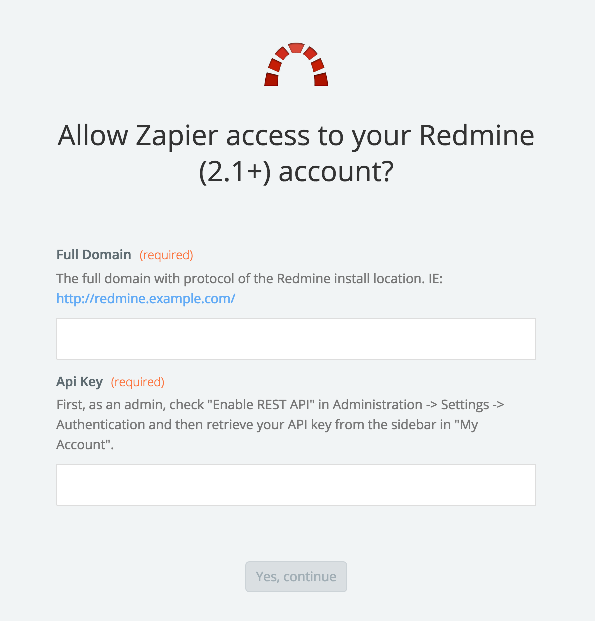Viewport: 595px width, 621px height.
Task: Click the (required) marker beside Full Domain
Action: pyautogui.click(x=166, y=255)
